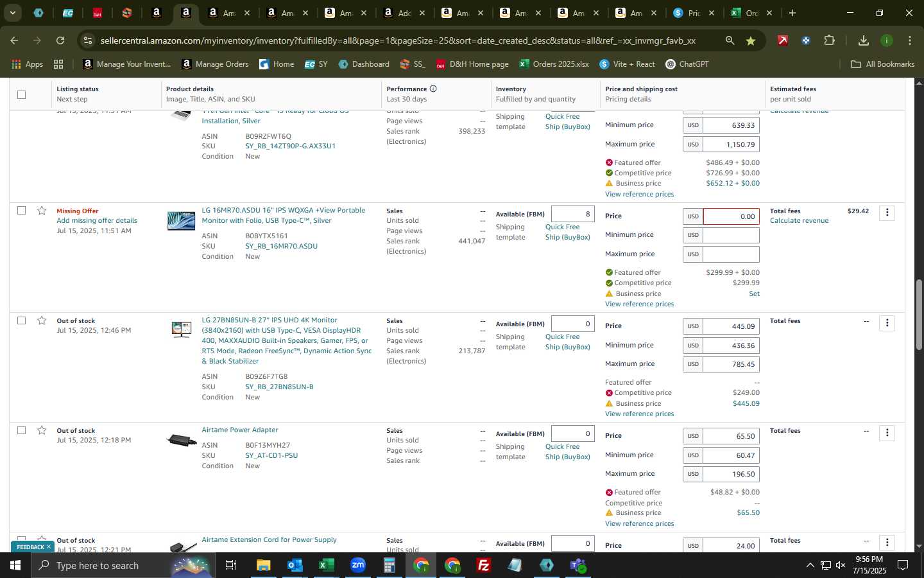Open FileZilla from the taskbar
This screenshot has height=578, width=924.
click(x=484, y=565)
